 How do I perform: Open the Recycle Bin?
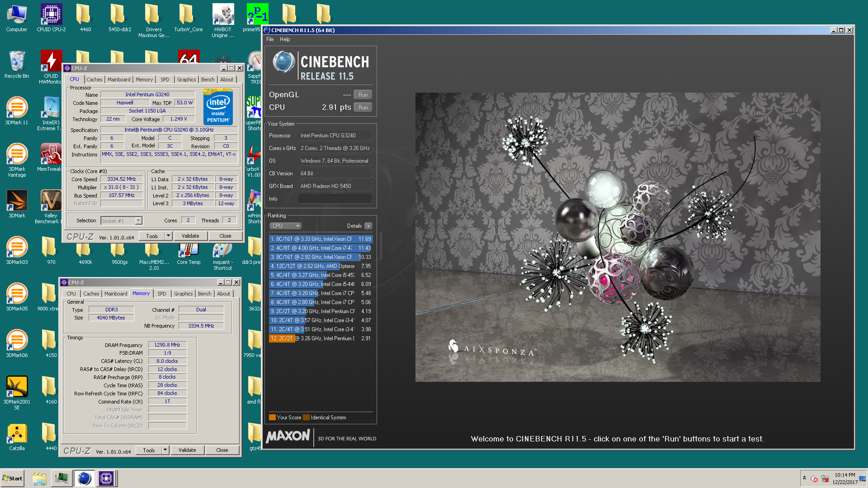click(x=17, y=65)
